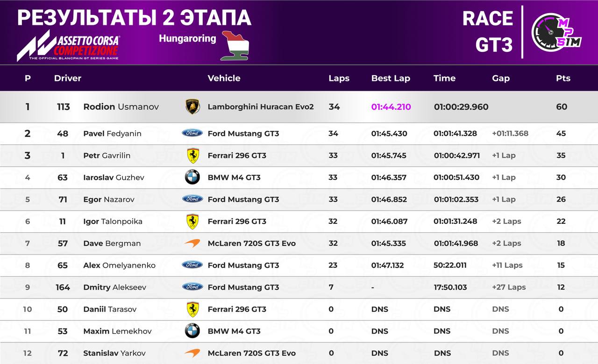Select driver name 'Iaroslav Guzhev'
The height and width of the screenshot is (364, 598).
(x=114, y=178)
